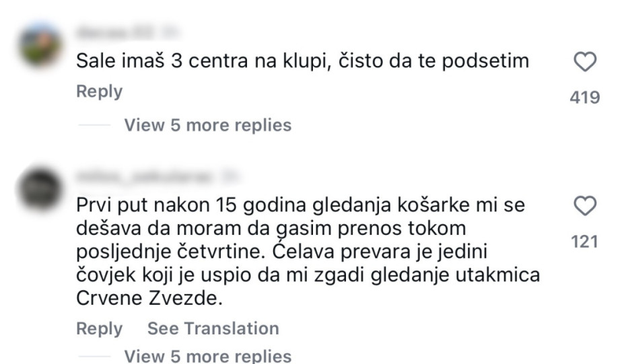Click line before first "View 5 more replies"

96,125
